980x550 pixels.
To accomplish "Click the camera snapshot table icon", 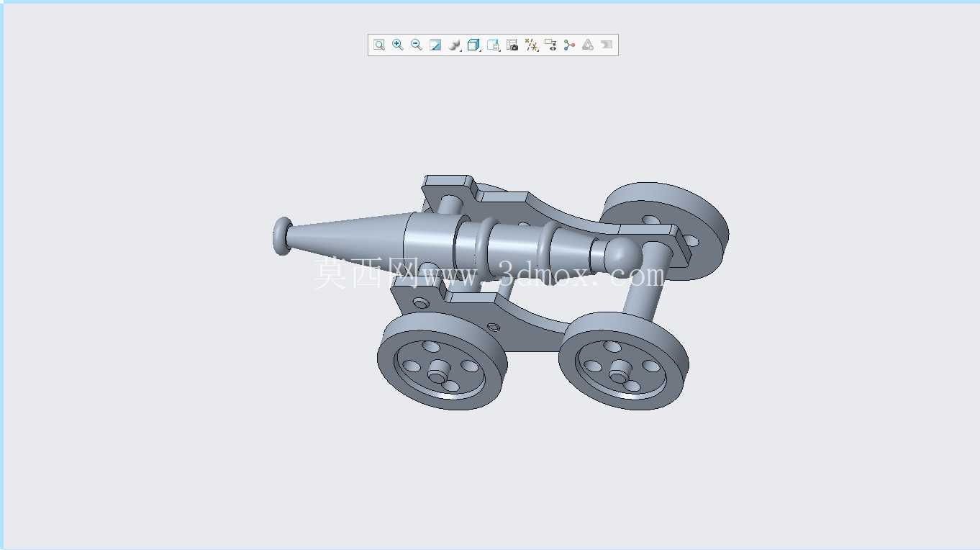I will [512, 45].
